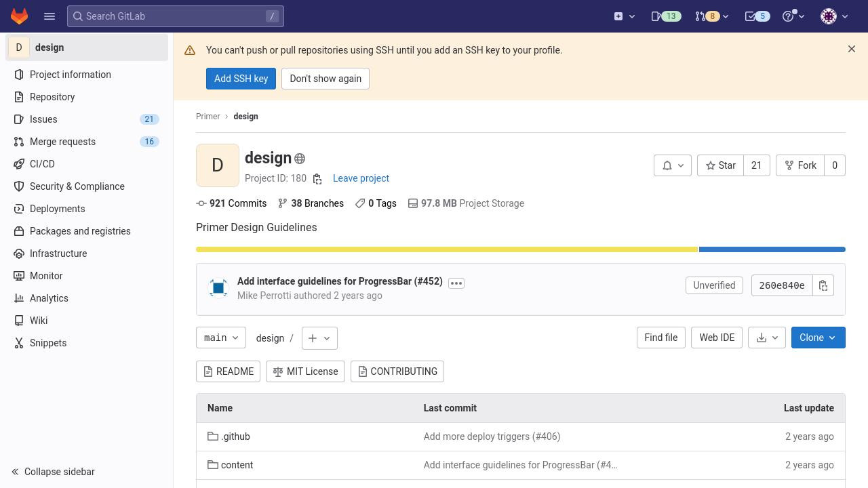Viewport: 868px width, 488px height.
Task: Copy the project ID with clipboard icon
Action: (317, 179)
